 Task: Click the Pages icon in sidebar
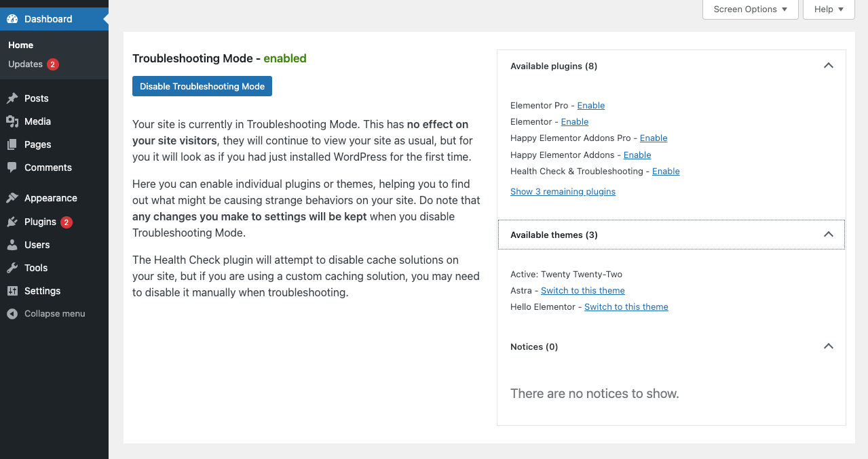pos(12,144)
